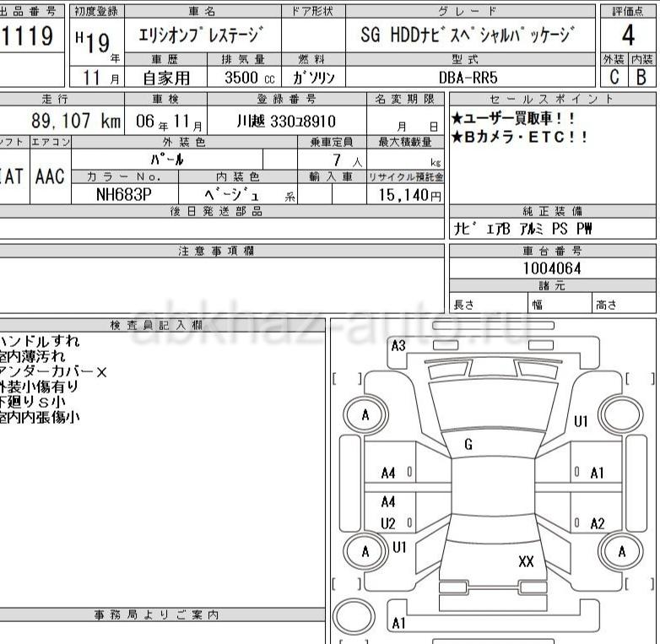Click the inspector note 室内内張傷小
Screen dimensions: 660x644
coord(40,417)
